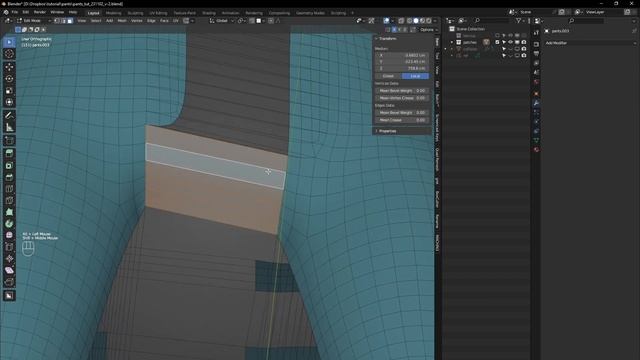Adjust edges Mean Crease slider
Image resolution: width=640 pixels, height=360 pixels.
point(402,120)
